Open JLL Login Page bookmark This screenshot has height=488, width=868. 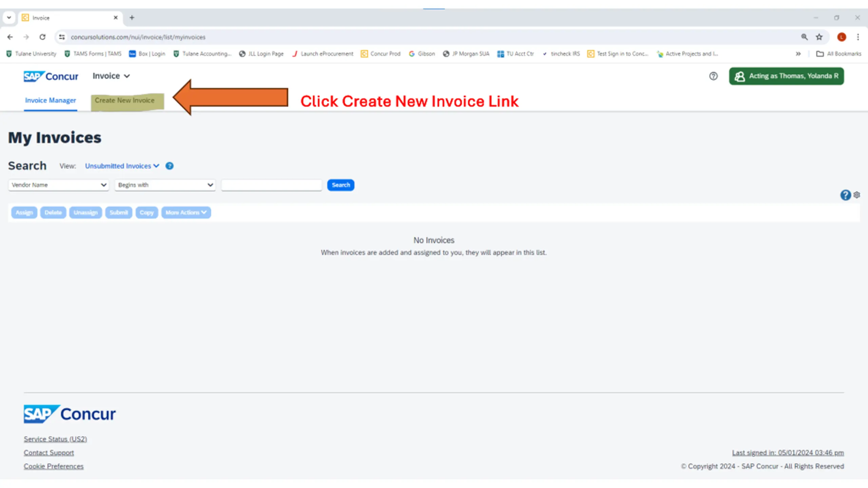click(261, 54)
